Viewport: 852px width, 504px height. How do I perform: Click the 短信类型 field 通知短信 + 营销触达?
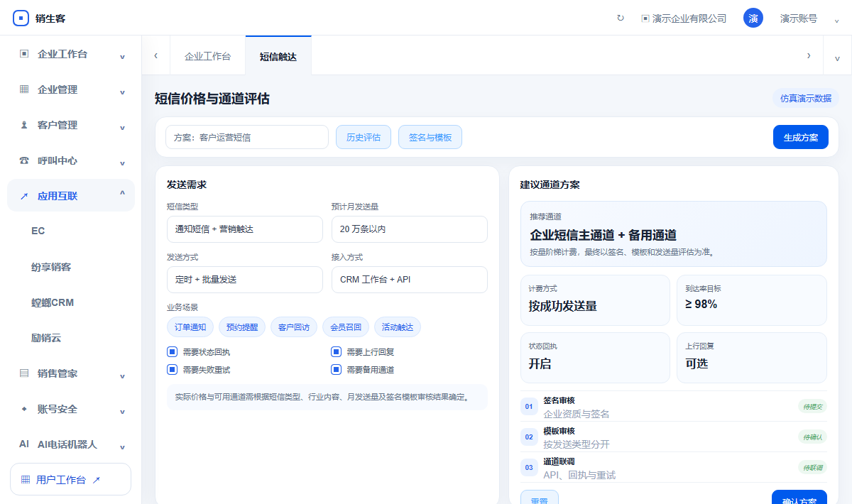click(x=245, y=229)
